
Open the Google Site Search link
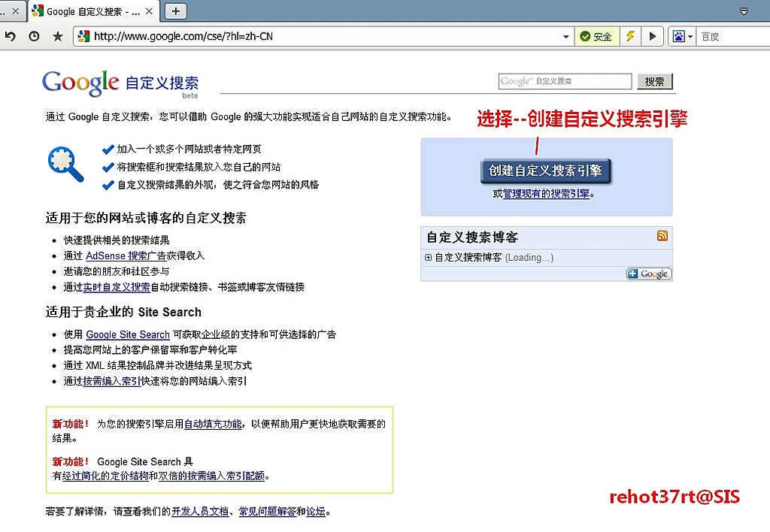click(128, 334)
